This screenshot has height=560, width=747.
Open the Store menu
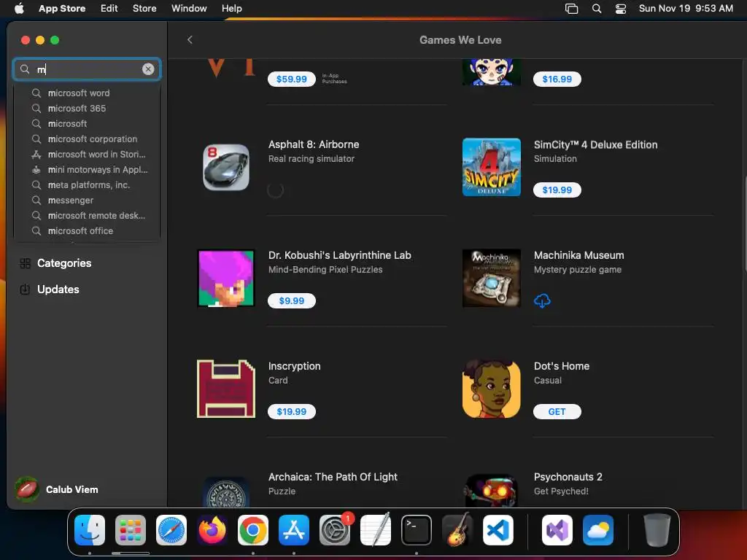[144, 8]
